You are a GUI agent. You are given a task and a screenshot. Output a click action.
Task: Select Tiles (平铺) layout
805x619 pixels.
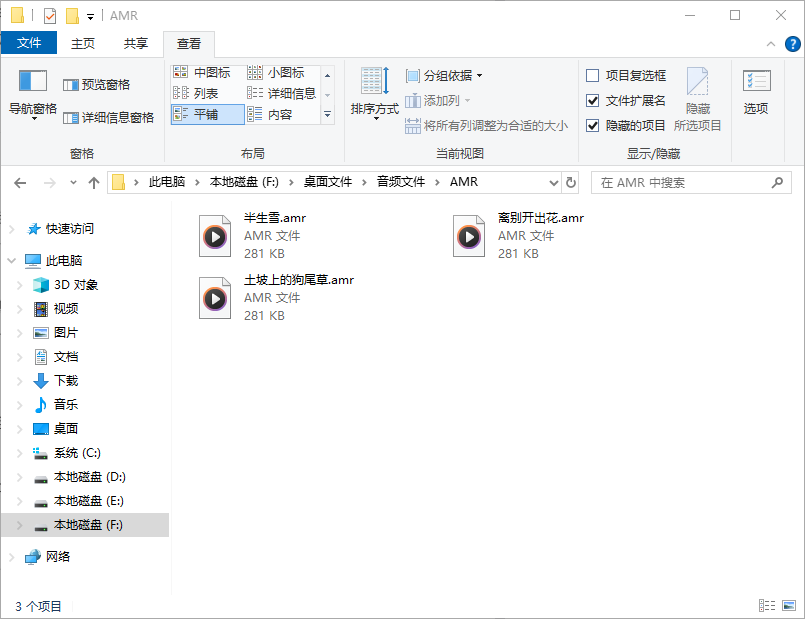tap(207, 114)
